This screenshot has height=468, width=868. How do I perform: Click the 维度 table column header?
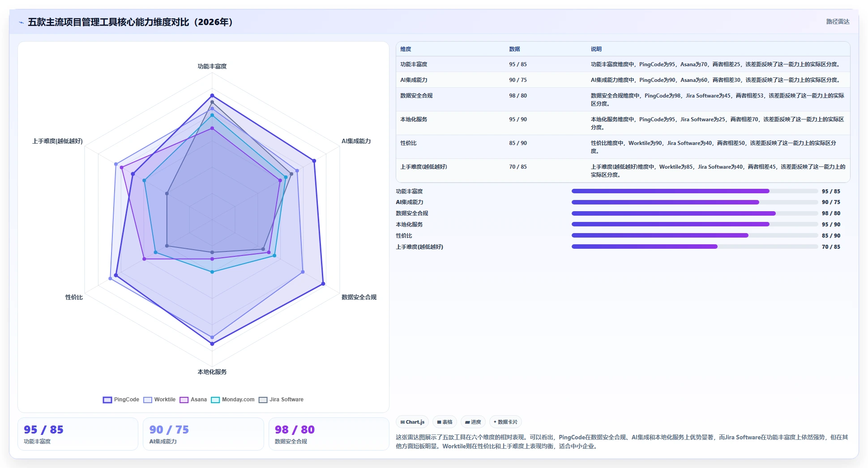pos(406,49)
